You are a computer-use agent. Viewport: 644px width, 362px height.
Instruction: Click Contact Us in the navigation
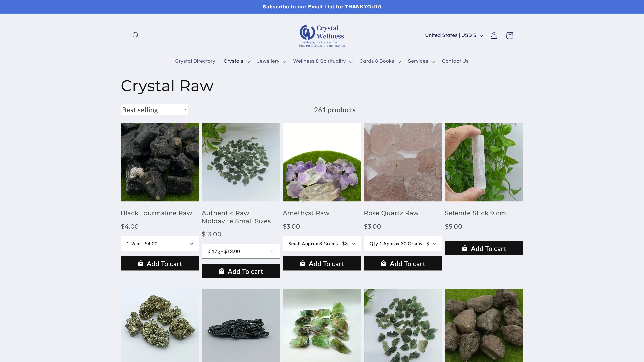455,61
